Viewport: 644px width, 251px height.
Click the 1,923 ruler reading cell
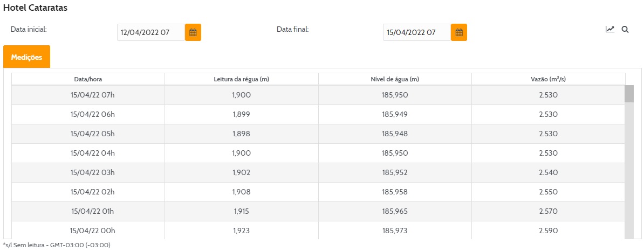[242, 231]
